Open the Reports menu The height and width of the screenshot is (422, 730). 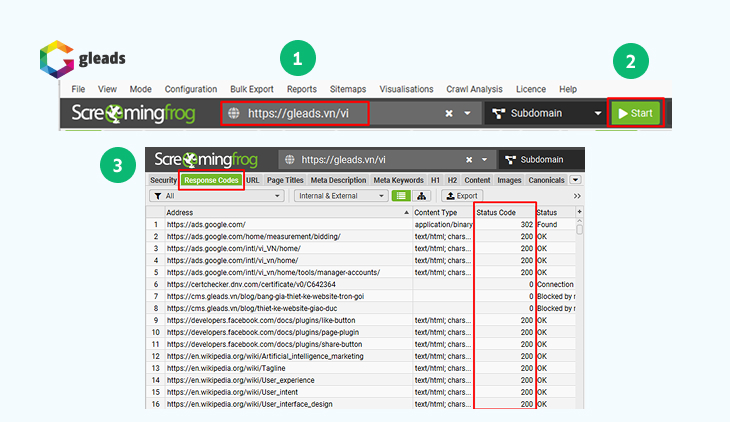[x=302, y=89]
